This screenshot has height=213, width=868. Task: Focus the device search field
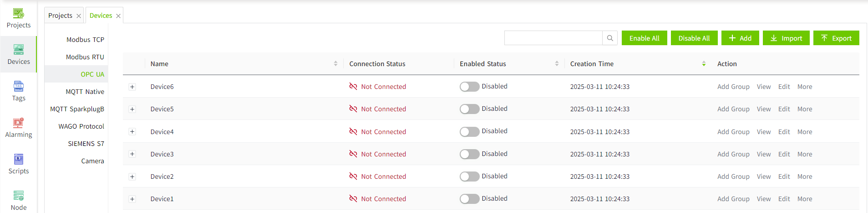click(x=553, y=38)
